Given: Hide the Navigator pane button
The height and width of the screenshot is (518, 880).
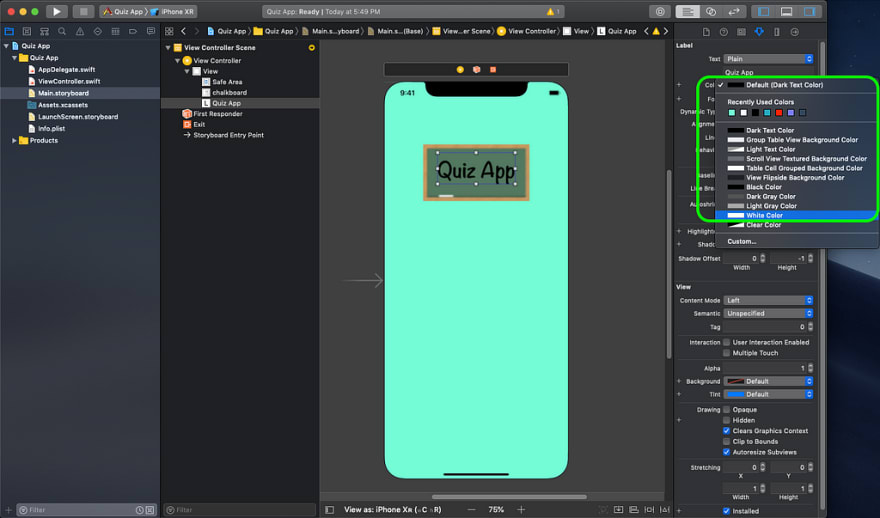Looking at the screenshot, I should tap(763, 11).
